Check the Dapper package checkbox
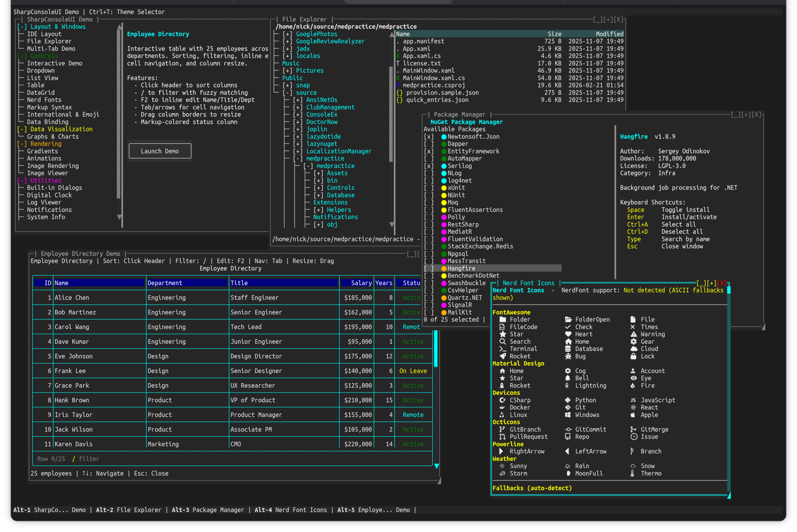797x532 pixels. pyautogui.click(x=429, y=144)
